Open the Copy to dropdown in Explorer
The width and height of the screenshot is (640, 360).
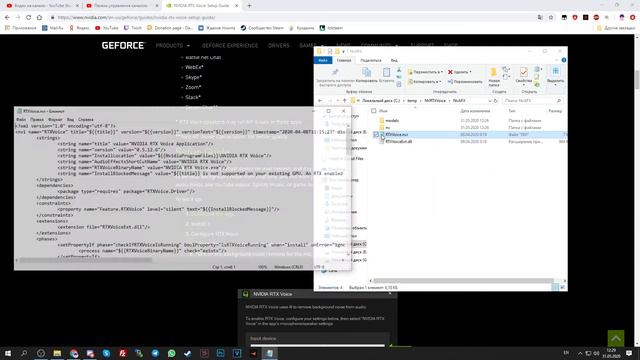point(425,82)
